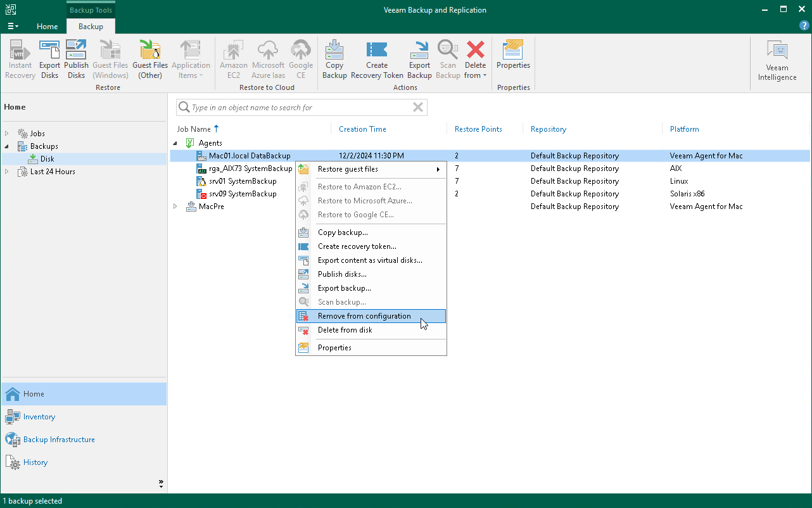Viewport: 812px width, 508px height.
Task: Expand the MacPre tree node
Action: pos(175,206)
